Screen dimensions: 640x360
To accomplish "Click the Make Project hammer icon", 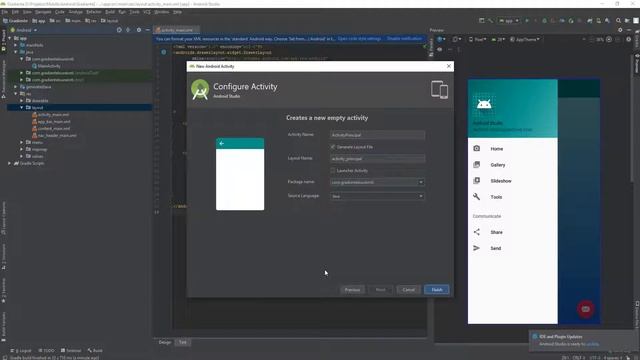I will 491,20.
